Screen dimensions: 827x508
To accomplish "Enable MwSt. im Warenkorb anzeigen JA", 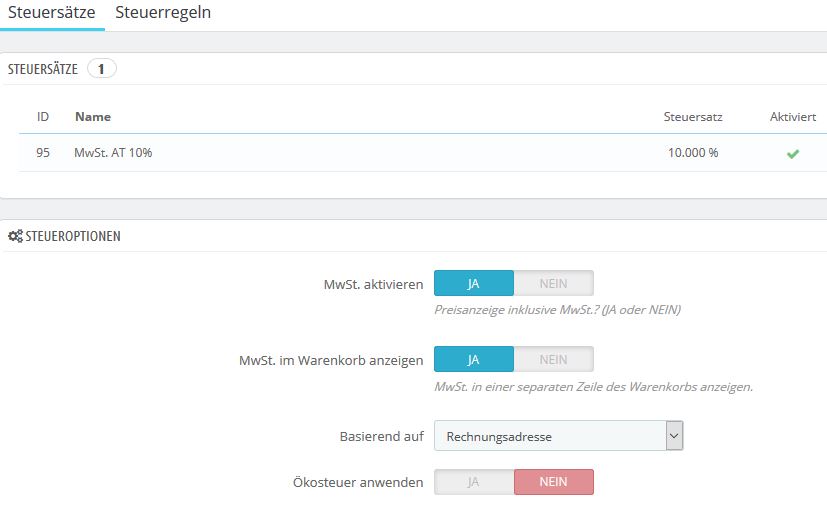I will (474, 359).
